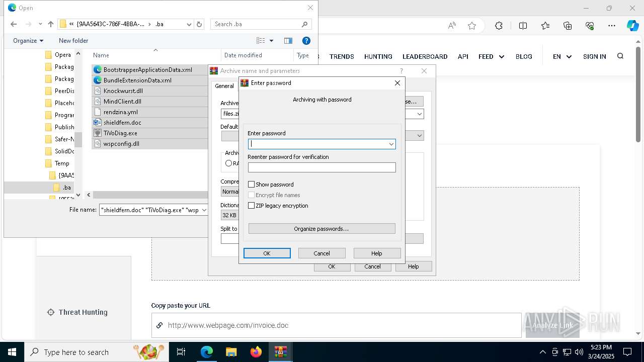Sort files by Date modified column
644x362 pixels.
pyautogui.click(x=243, y=55)
